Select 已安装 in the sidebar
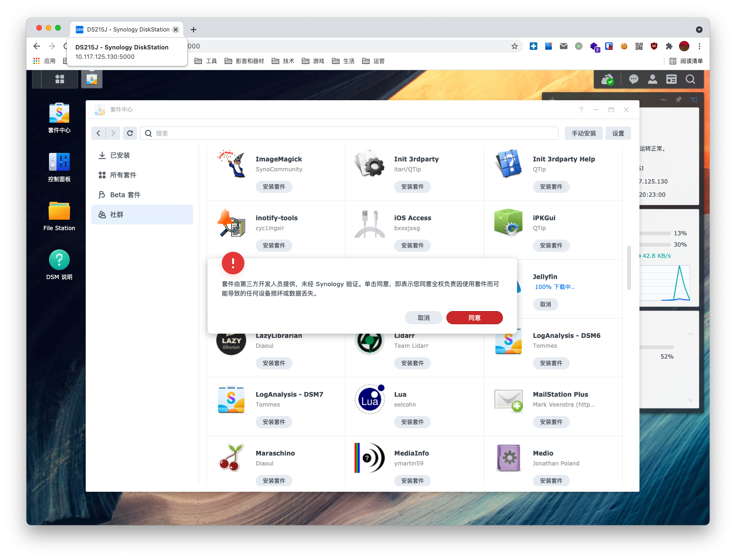The height and width of the screenshot is (560, 736). point(142,155)
